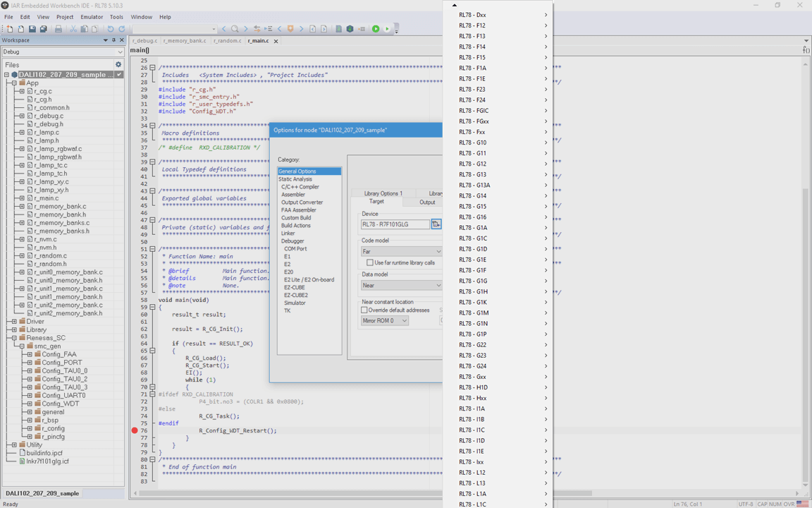Click the Paste toolbar icon

pos(94,29)
